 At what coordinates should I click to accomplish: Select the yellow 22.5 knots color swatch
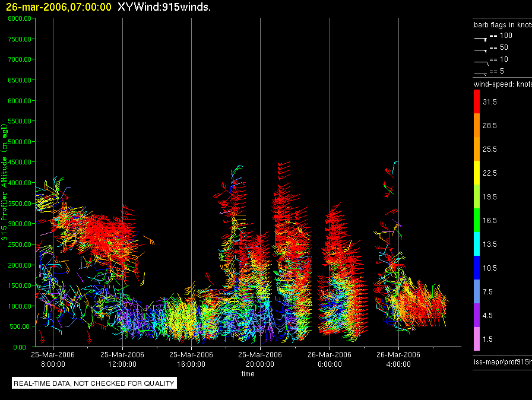(x=477, y=173)
